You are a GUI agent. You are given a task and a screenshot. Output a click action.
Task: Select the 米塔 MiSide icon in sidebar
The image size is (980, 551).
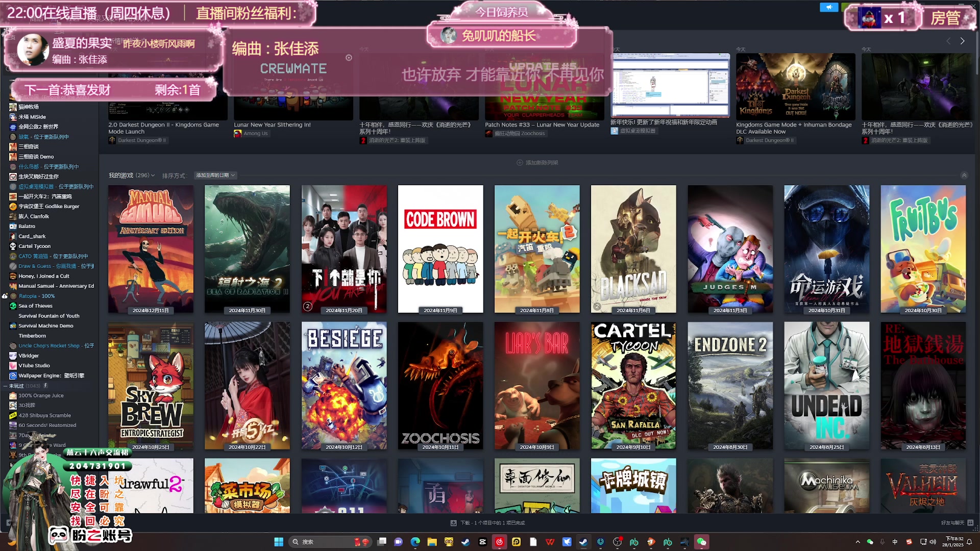pos(13,117)
